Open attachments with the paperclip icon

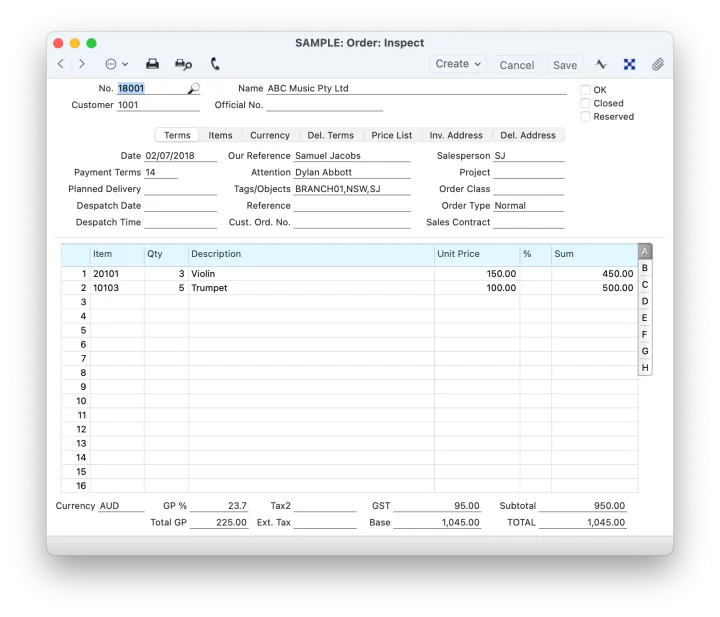coord(657,64)
